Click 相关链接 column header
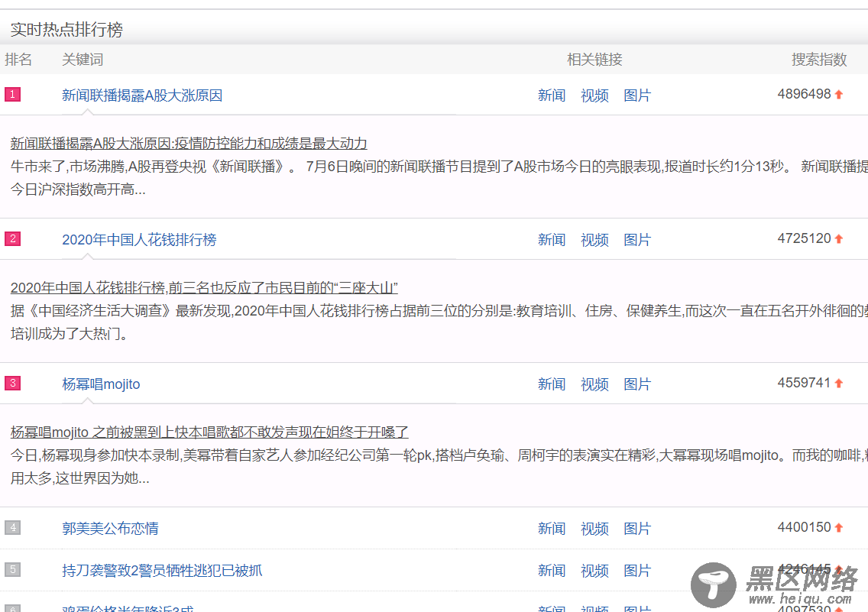Viewport: 868px width, 612px height. [594, 60]
